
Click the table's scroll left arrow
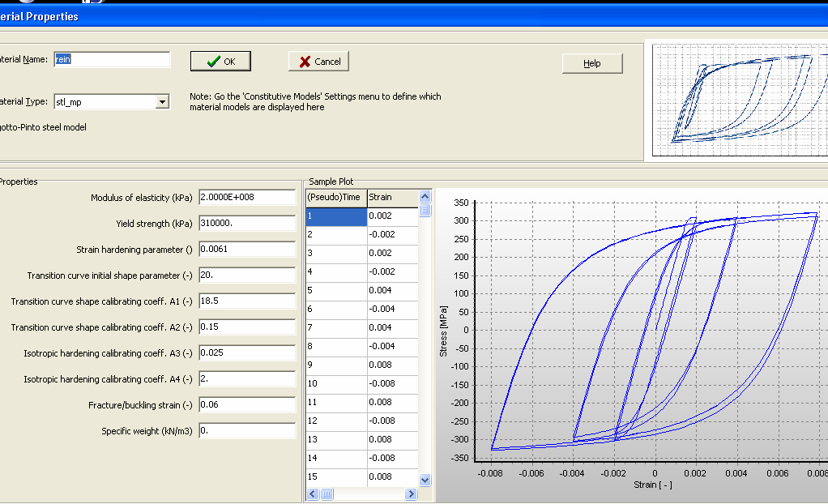313,494
